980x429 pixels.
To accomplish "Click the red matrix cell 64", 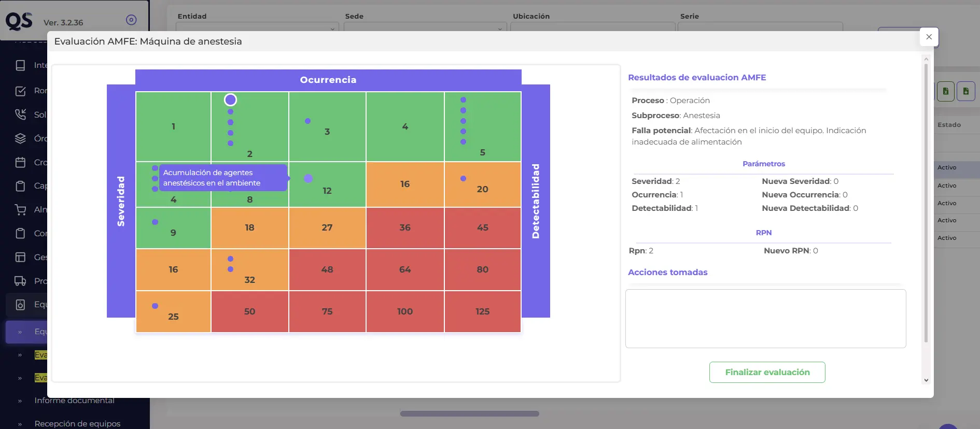I will click(405, 269).
